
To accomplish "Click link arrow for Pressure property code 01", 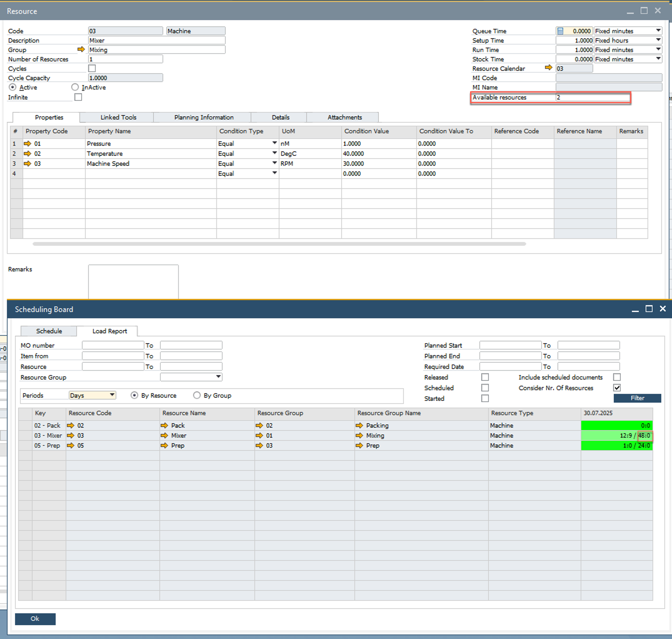I will [x=27, y=143].
